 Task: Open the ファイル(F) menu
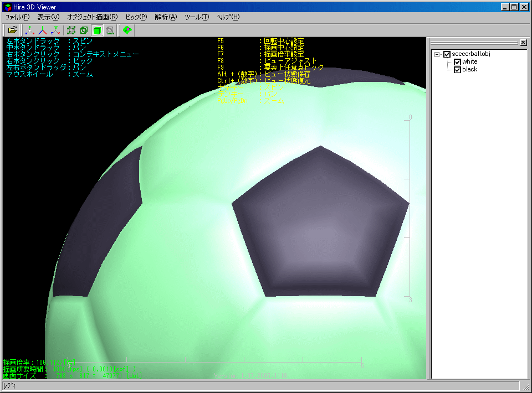pos(17,17)
